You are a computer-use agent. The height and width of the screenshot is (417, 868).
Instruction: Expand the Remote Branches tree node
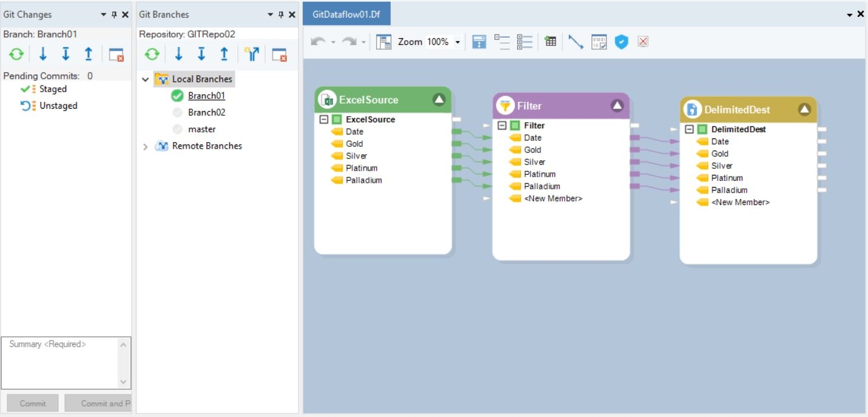[146, 146]
